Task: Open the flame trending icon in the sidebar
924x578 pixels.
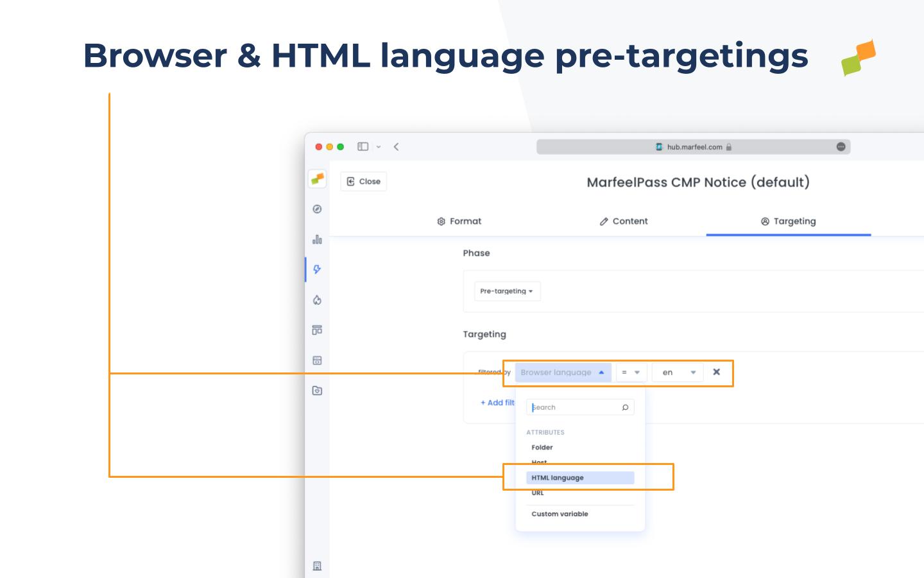Action: pos(317,299)
